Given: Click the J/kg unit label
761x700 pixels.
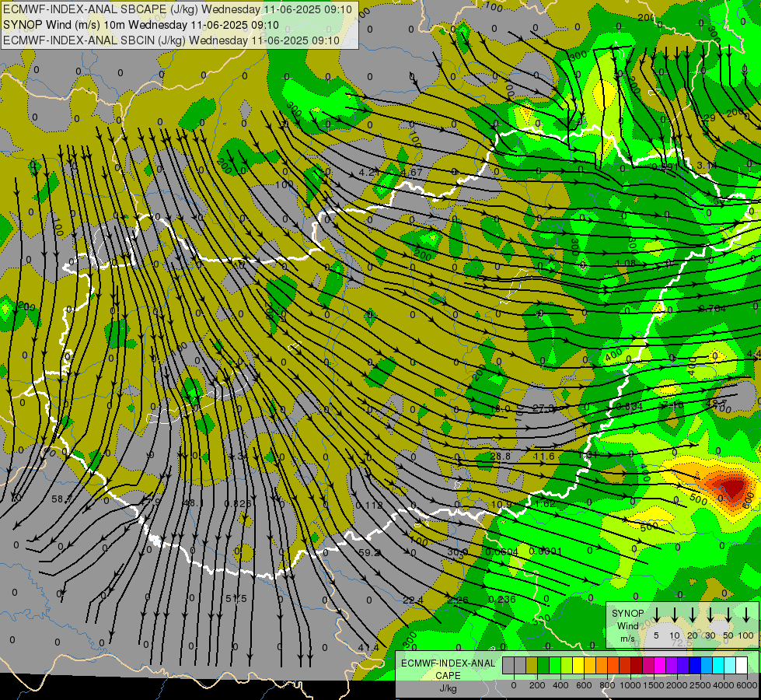Looking at the screenshot, I should [448, 688].
